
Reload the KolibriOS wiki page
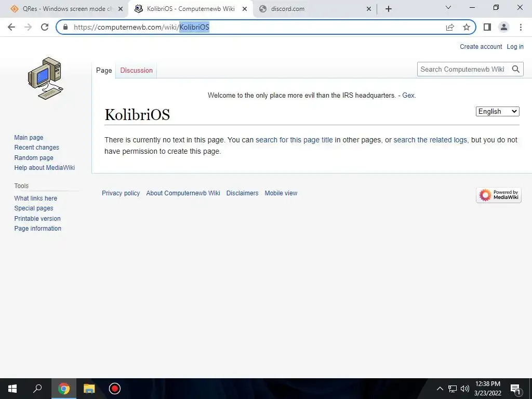point(45,27)
